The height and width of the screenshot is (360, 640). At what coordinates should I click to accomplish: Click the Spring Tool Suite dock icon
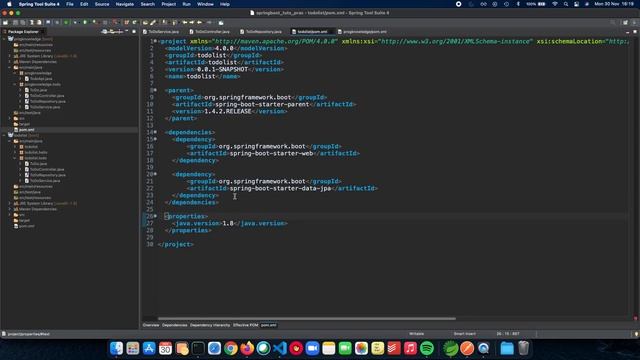point(451,348)
